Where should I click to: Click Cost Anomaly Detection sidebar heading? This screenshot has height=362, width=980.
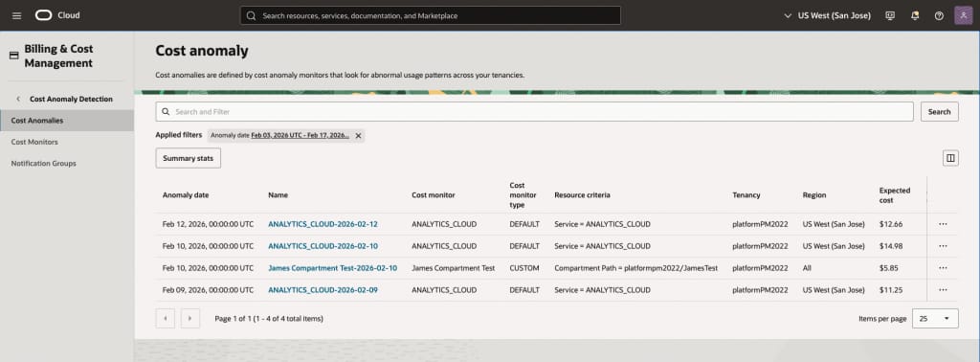pos(71,99)
